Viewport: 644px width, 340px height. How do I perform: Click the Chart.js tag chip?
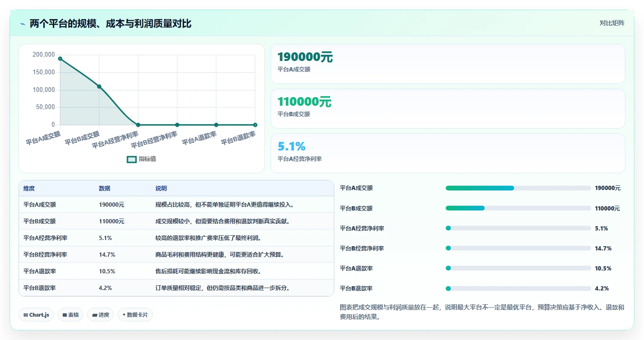pos(36,315)
